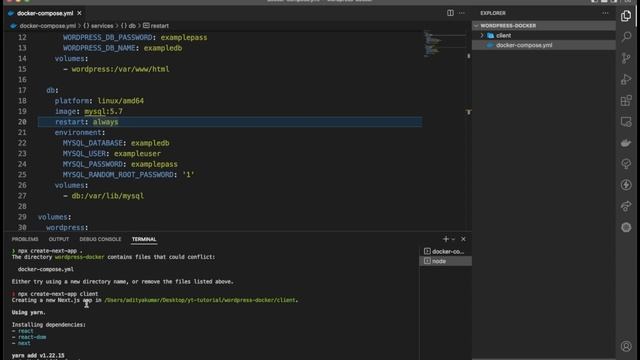Click db in the breadcrumb path

[132, 26]
